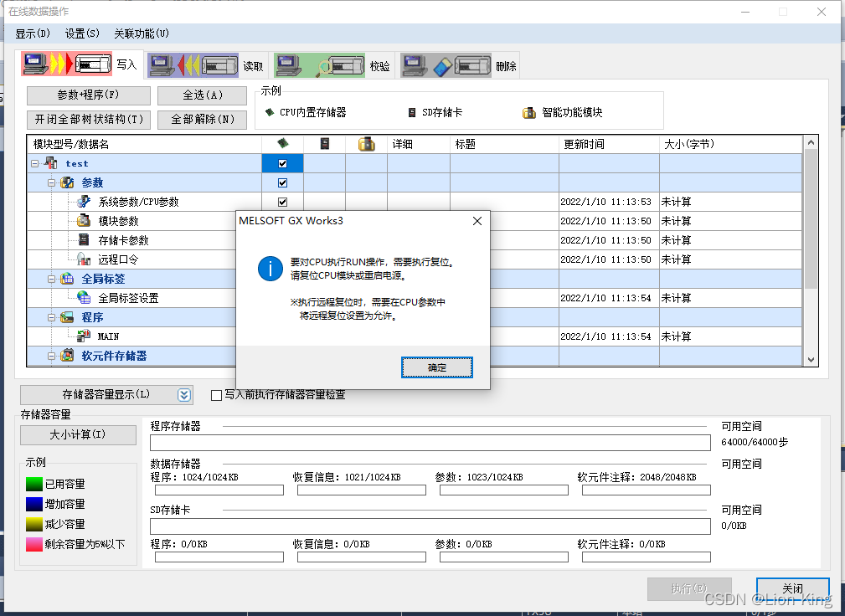Click the 详细 column header
The width and height of the screenshot is (845, 616).
point(418,144)
